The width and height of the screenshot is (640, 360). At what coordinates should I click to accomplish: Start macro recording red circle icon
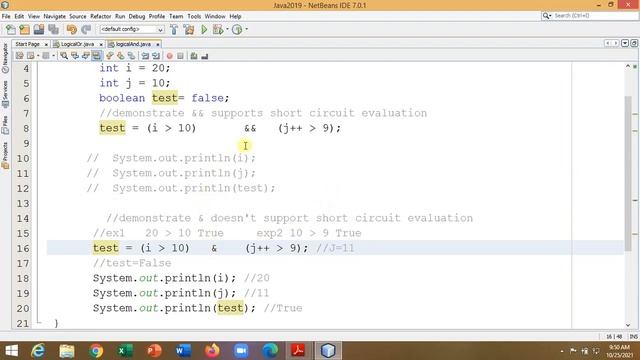pyautogui.click(x=169, y=56)
